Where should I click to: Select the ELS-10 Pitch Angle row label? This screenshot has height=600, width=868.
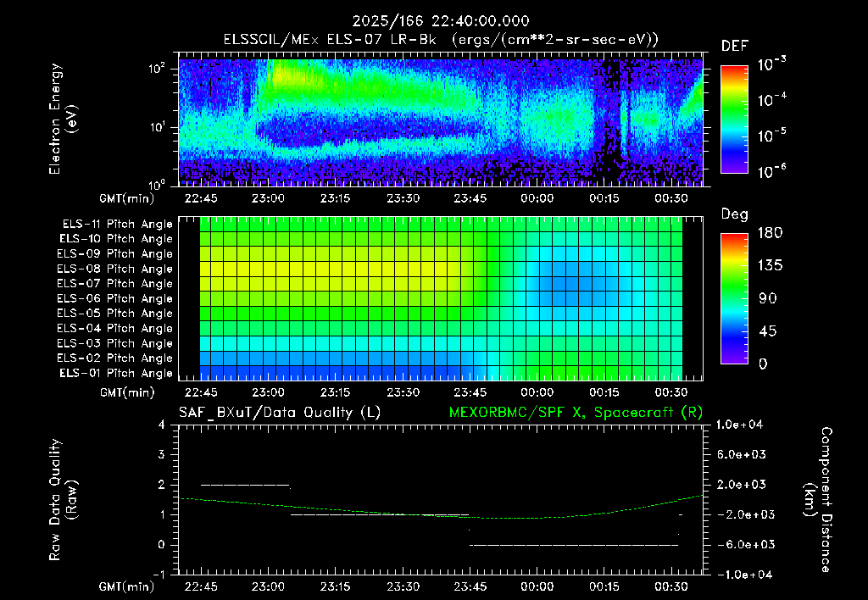[x=116, y=239]
